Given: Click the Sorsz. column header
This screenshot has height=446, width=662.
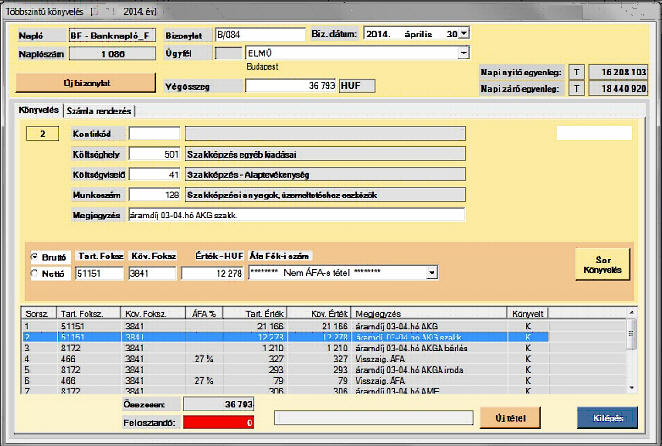Looking at the screenshot, I should pos(39,313).
